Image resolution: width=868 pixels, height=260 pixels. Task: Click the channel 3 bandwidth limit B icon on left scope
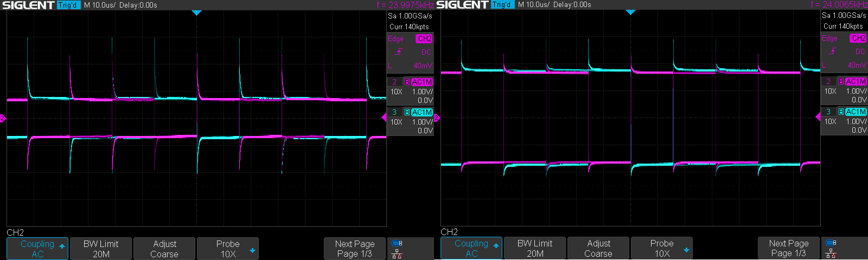[407, 112]
